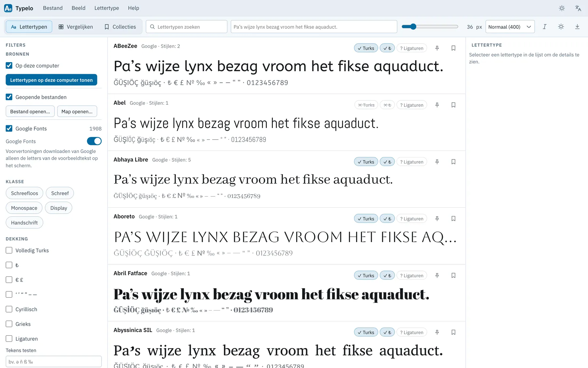588x368 pixels.
Task: Click the 'Map openen...' button
Action: pyautogui.click(x=77, y=112)
